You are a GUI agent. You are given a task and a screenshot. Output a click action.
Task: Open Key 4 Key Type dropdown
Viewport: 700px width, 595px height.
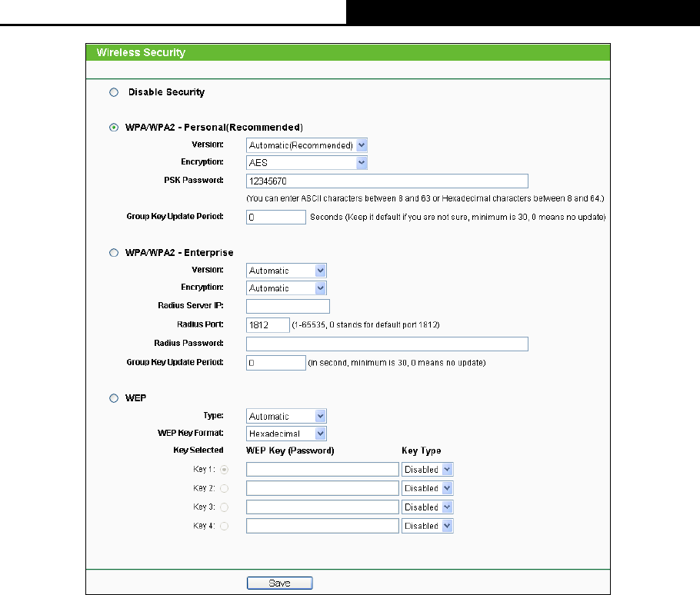[428, 526]
